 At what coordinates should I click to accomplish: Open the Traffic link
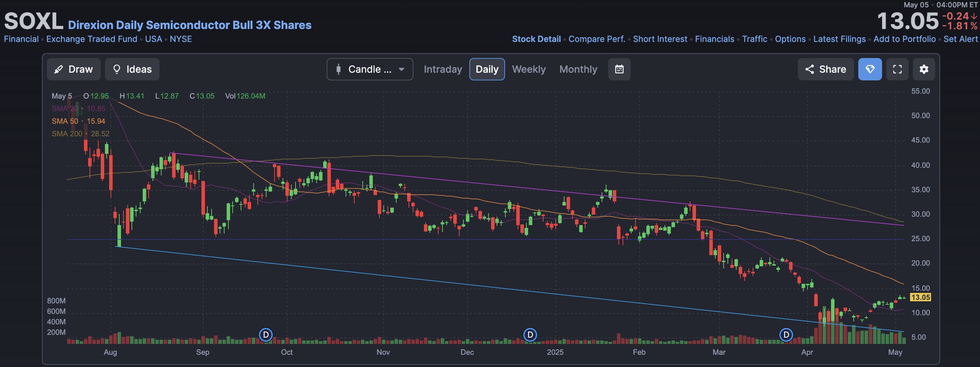[x=754, y=39]
